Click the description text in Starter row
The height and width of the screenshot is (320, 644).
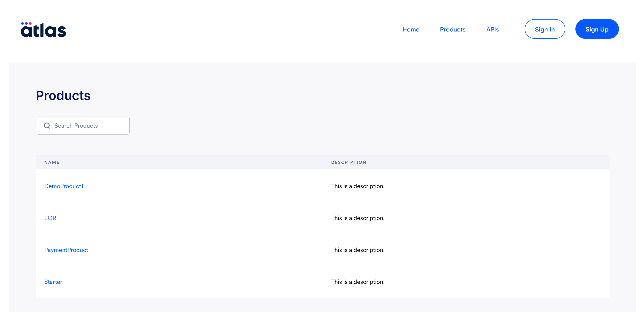tap(358, 282)
